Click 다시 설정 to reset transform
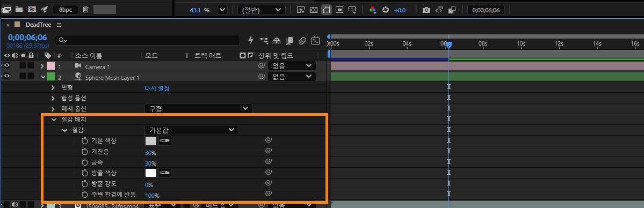644x208 pixels. [x=157, y=88]
